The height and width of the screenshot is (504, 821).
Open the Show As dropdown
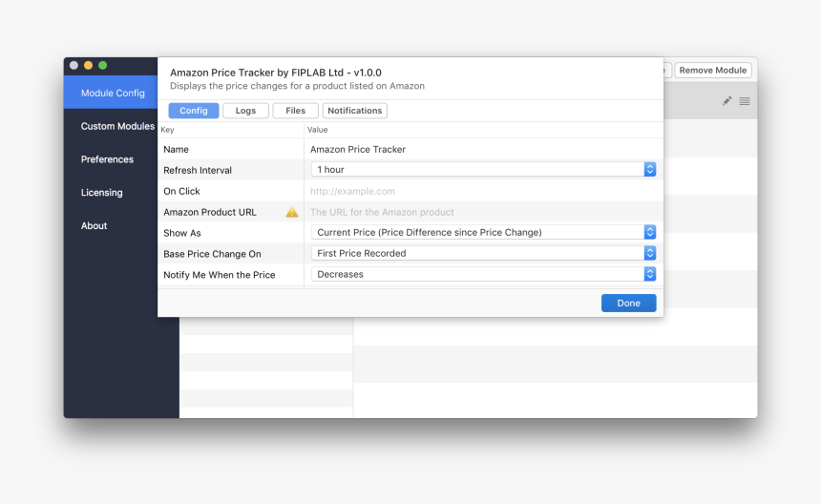pos(483,232)
